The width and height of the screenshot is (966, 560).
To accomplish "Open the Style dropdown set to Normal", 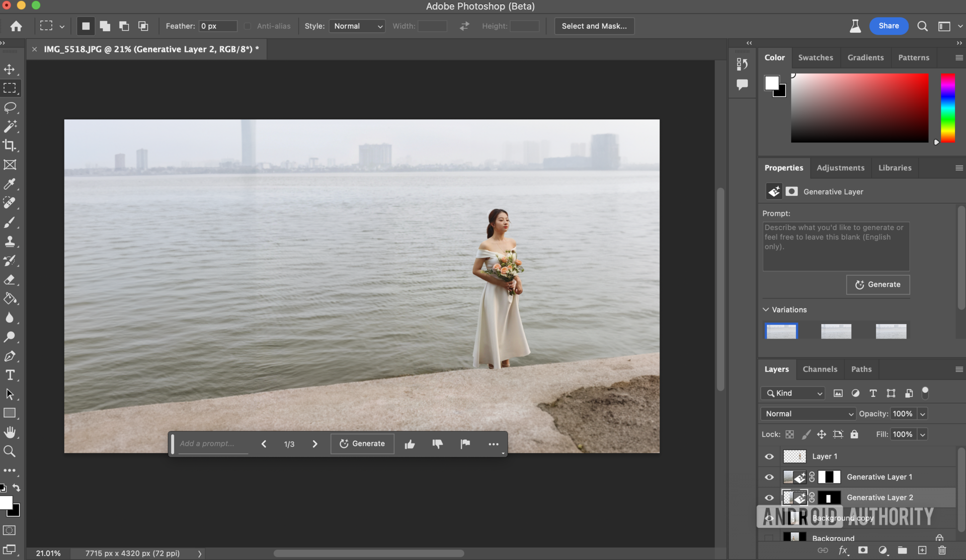I will click(357, 26).
